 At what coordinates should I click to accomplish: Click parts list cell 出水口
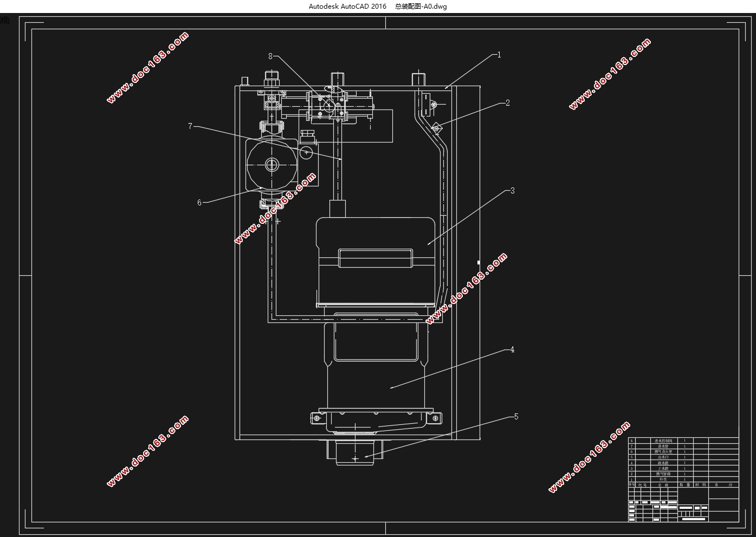pyautogui.click(x=663, y=457)
